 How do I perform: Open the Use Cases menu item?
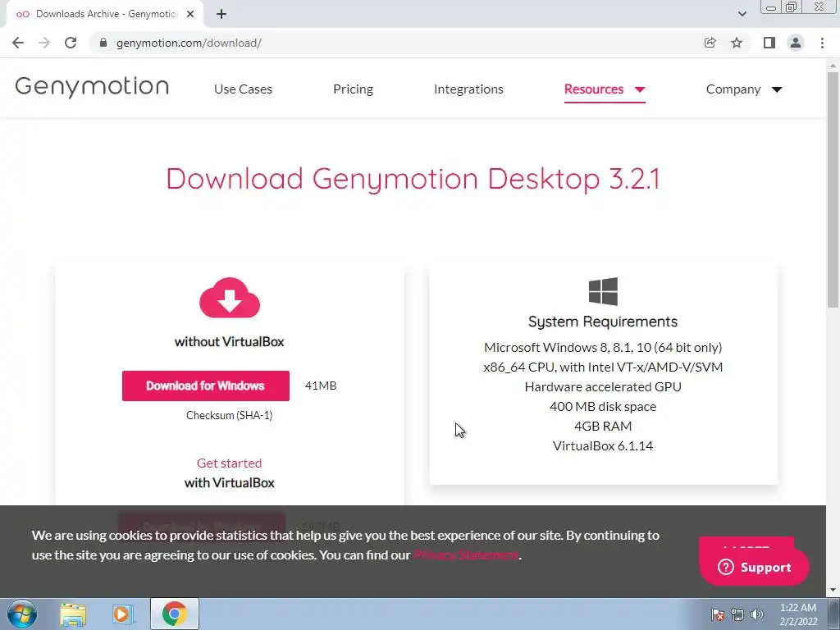pos(243,89)
